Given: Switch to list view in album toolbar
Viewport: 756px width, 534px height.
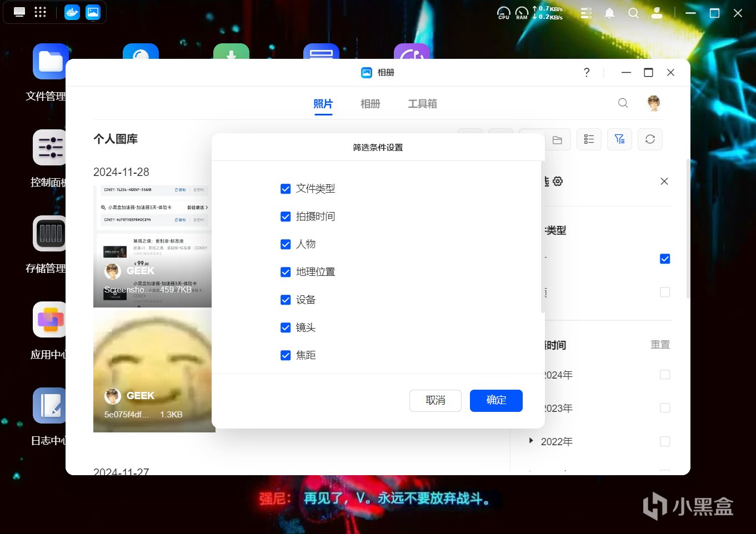Looking at the screenshot, I should [x=589, y=139].
